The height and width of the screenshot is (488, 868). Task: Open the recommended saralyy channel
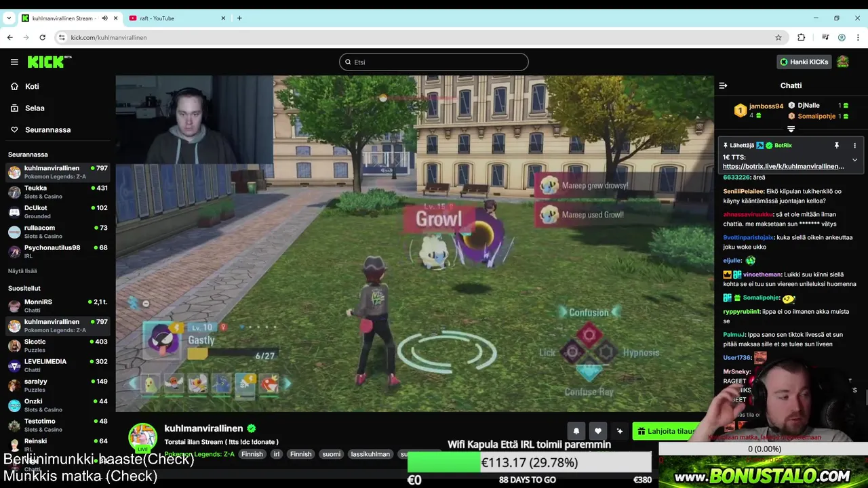[x=58, y=385]
